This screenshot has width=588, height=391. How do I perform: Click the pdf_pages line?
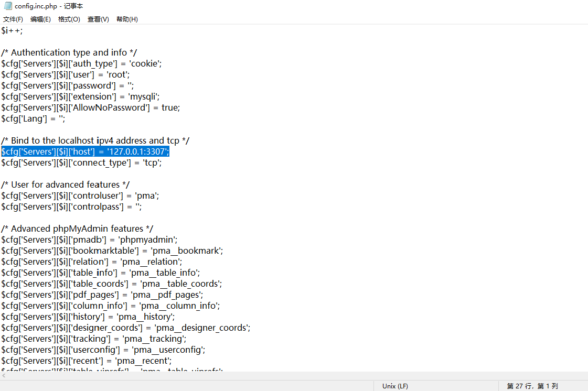coord(102,295)
